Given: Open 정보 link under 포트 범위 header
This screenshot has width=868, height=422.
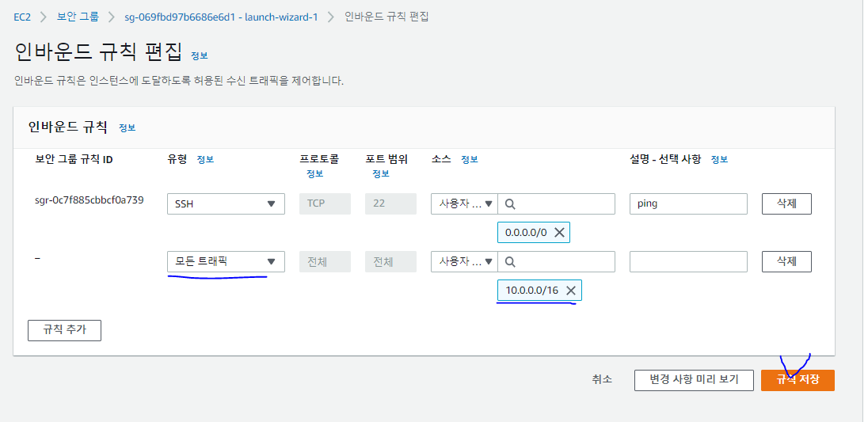Looking at the screenshot, I should click(x=381, y=173).
